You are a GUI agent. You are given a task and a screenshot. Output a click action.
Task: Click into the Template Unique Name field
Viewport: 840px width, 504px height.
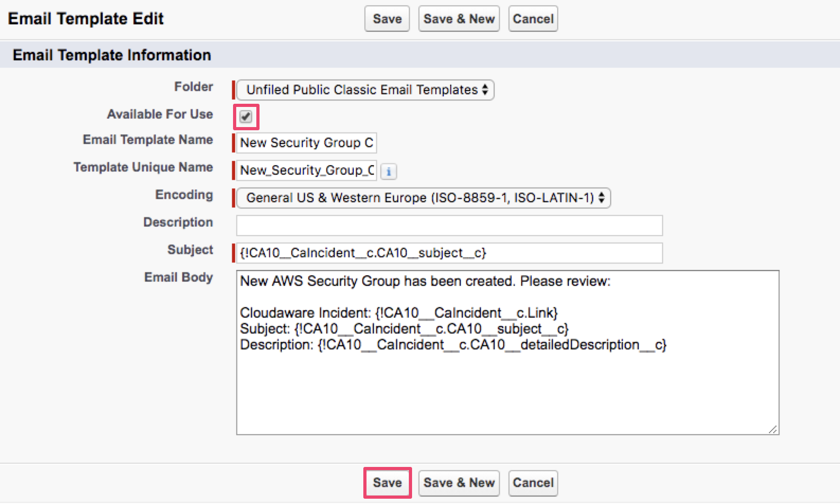tap(306, 170)
